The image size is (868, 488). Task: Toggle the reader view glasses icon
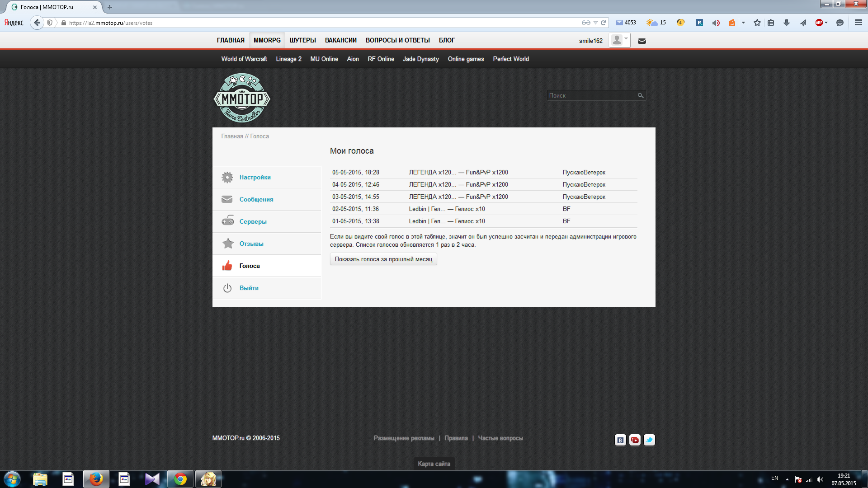pyautogui.click(x=586, y=23)
